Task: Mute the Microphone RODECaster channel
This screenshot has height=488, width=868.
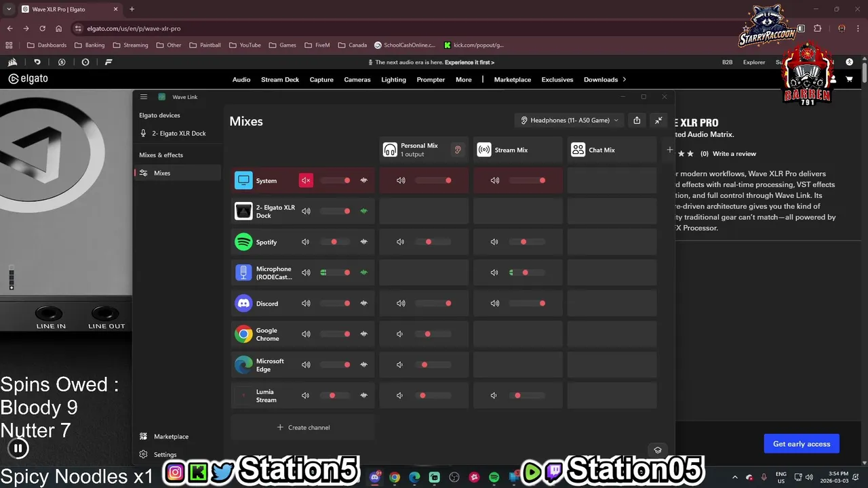Action: [306, 272]
